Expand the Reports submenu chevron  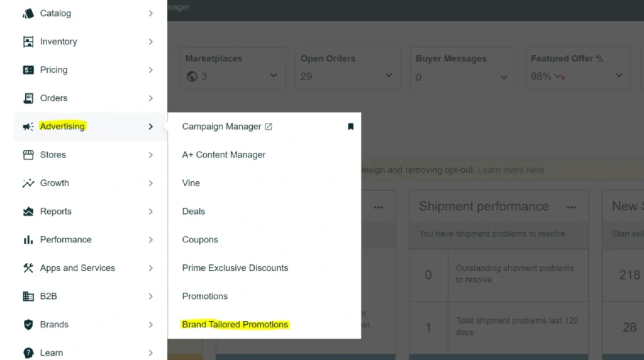click(150, 211)
